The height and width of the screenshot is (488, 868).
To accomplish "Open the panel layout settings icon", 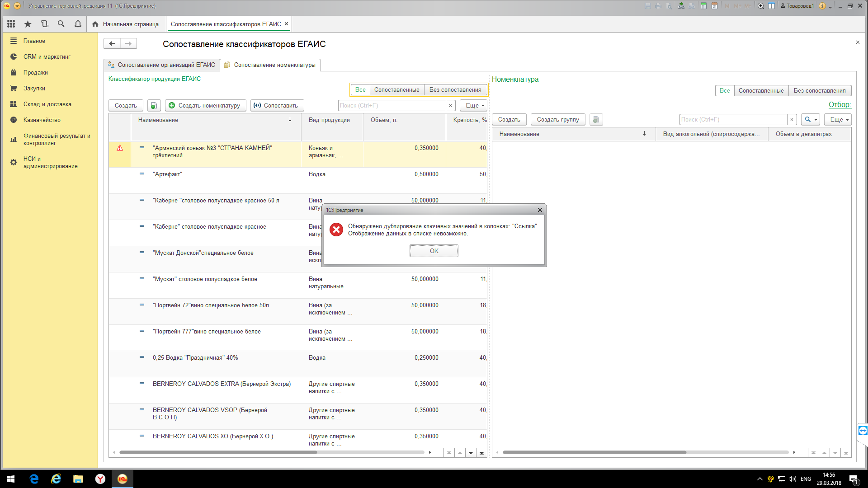I will click(771, 6).
